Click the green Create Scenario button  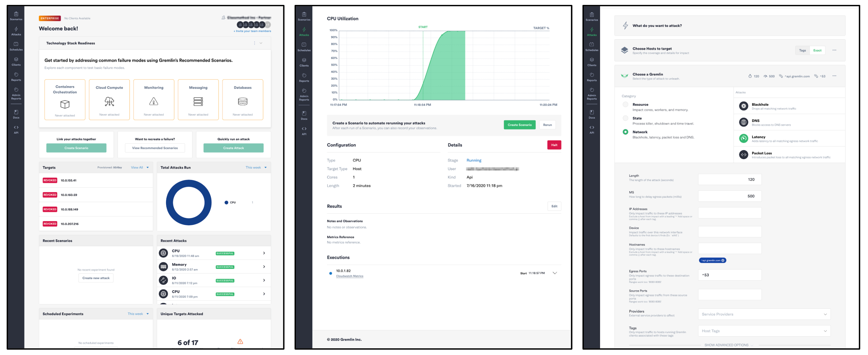click(x=519, y=125)
